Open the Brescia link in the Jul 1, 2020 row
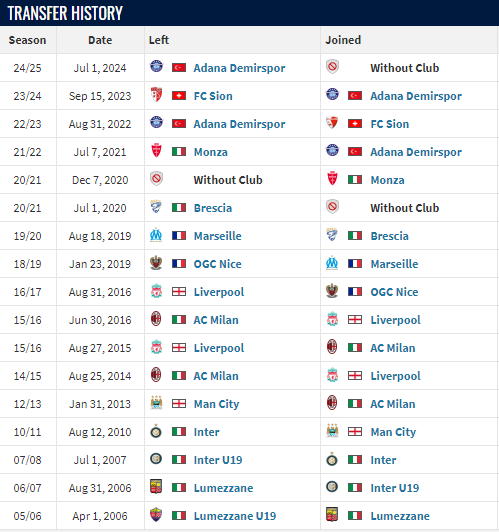Image resolution: width=499 pixels, height=532 pixels. pos(213,208)
